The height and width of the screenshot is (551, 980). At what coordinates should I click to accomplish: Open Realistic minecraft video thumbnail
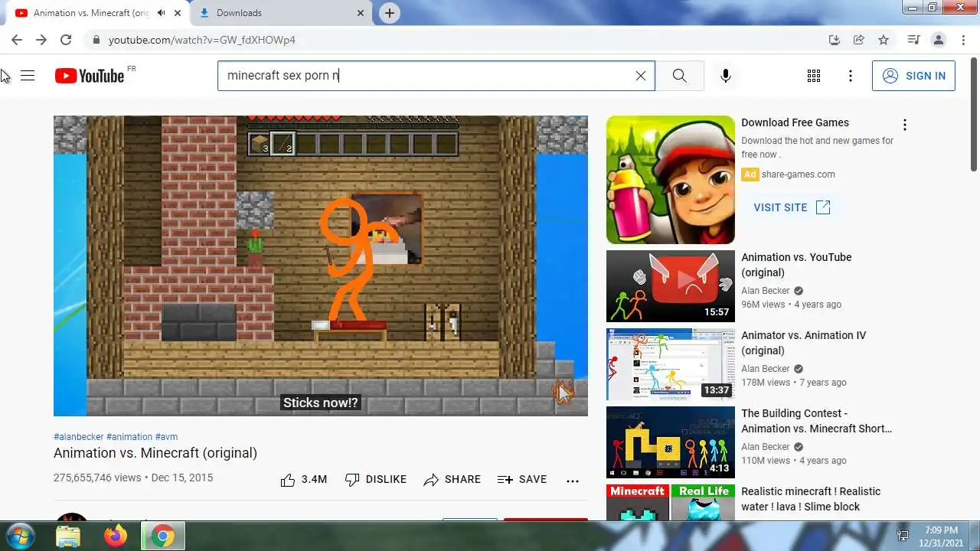pyautogui.click(x=671, y=503)
